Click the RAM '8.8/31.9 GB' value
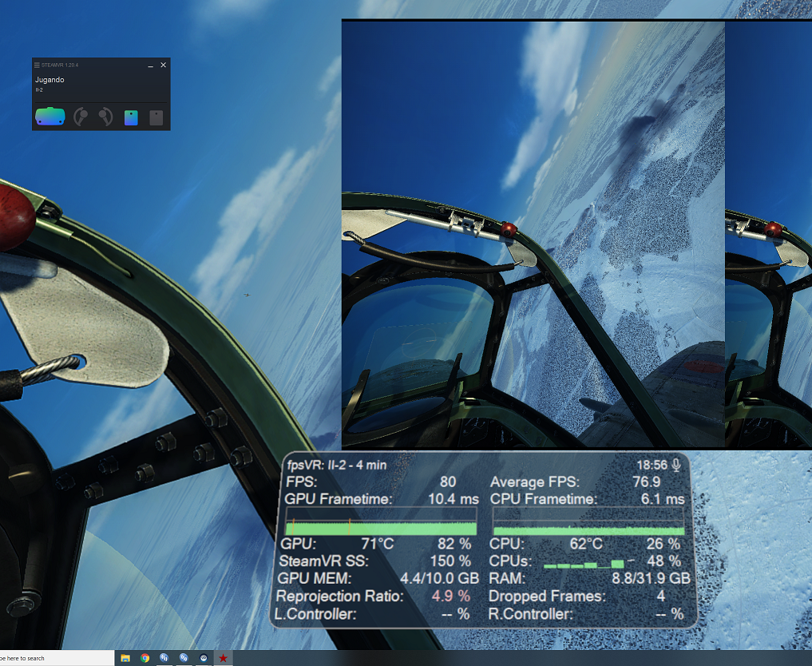The width and height of the screenshot is (812, 666). [x=651, y=578]
